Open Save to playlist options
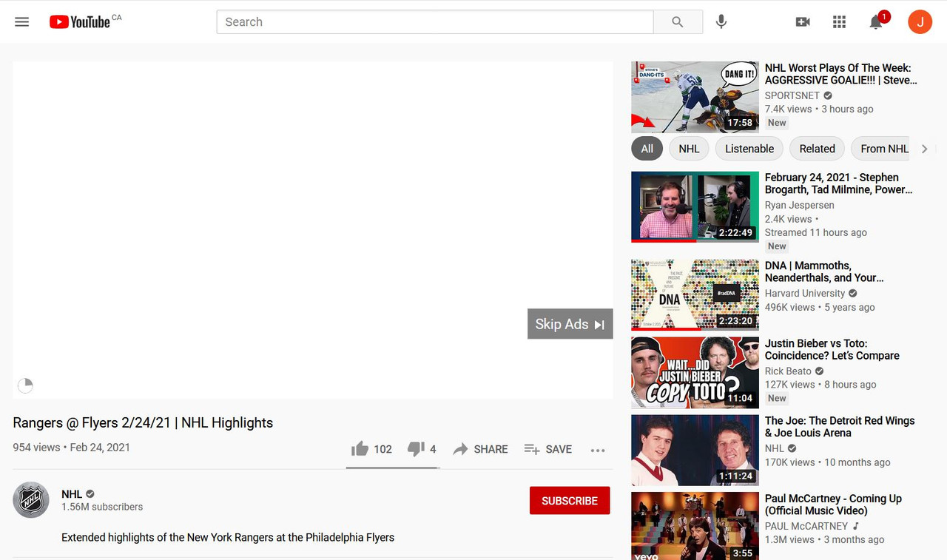947x560 pixels. tap(548, 449)
